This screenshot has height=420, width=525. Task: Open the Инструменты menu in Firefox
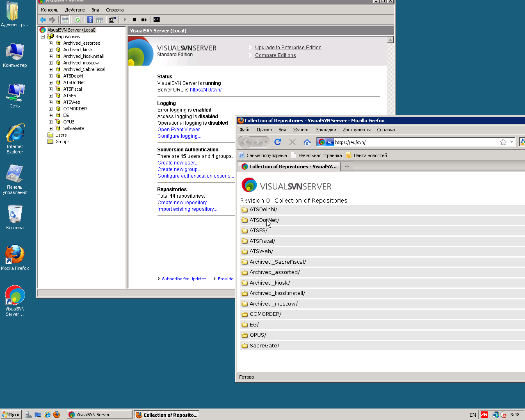tap(356, 130)
